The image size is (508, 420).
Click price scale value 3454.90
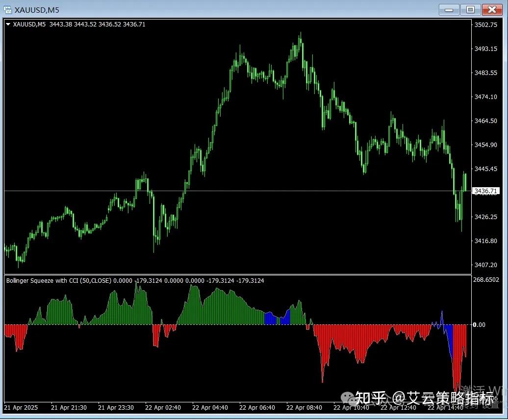(485, 145)
